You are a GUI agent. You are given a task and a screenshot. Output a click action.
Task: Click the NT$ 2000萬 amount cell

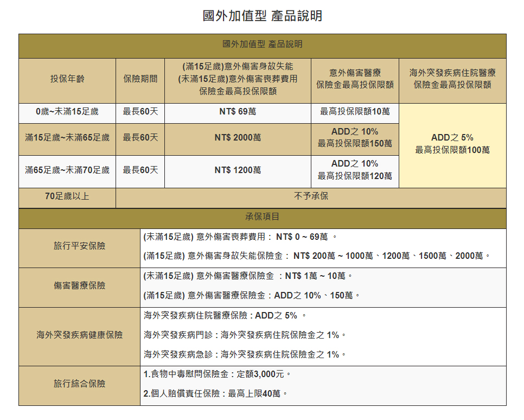[238, 138]
